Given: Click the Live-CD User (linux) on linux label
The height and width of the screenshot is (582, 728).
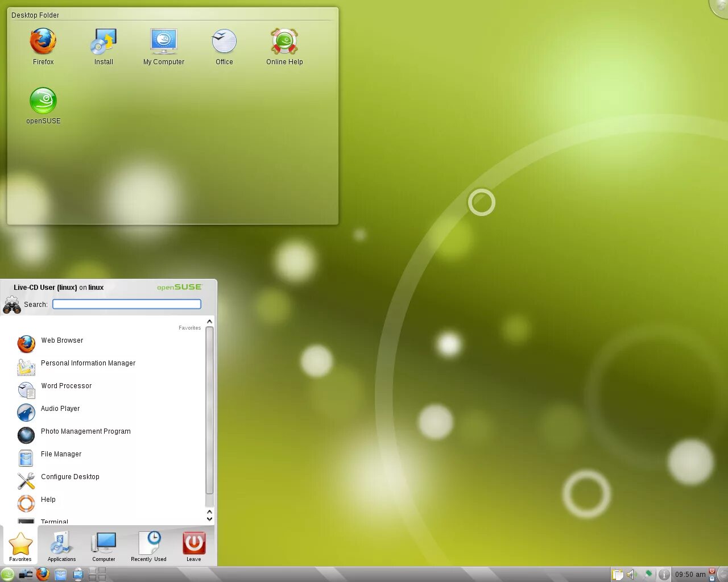Looking at the screenshot, I should [x=59, y=288].
